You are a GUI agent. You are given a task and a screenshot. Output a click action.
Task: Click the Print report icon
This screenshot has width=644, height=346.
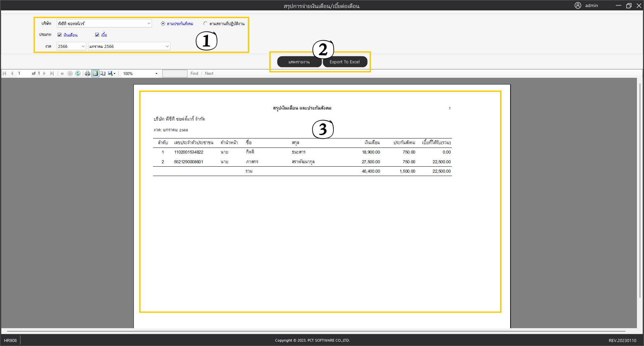click(88, 73)
